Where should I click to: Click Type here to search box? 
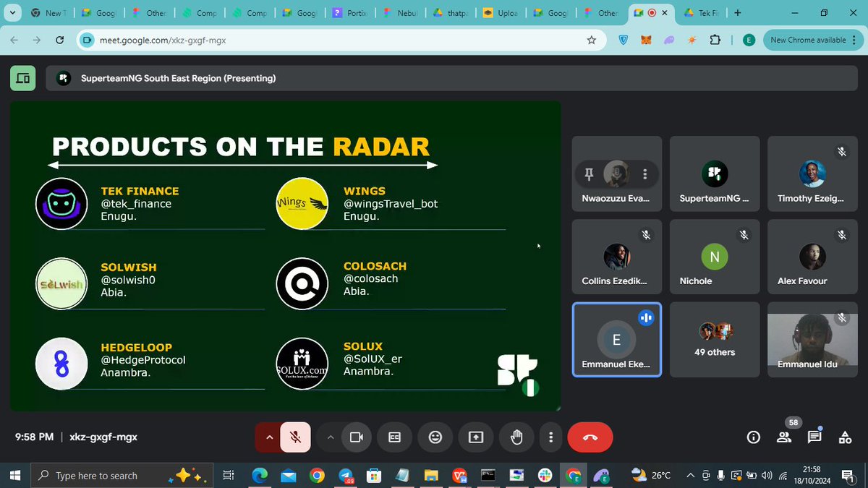[124, 476]
